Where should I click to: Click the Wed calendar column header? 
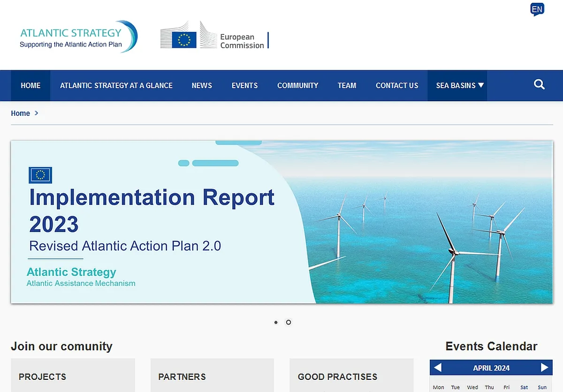click(x=473, y=387)
